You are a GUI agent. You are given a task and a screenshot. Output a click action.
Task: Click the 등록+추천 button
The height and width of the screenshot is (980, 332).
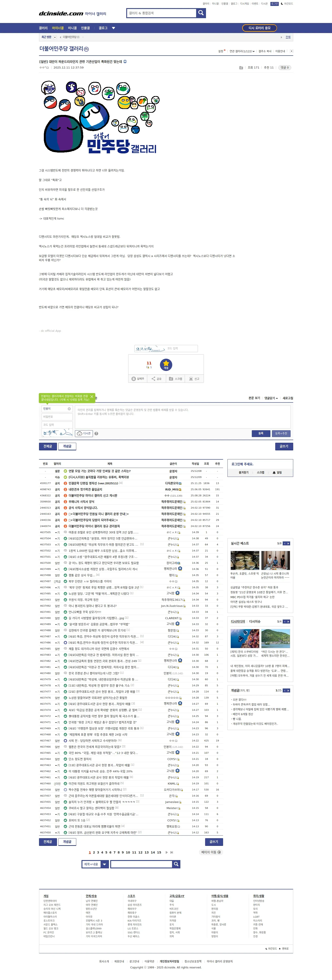coord(281,434)
